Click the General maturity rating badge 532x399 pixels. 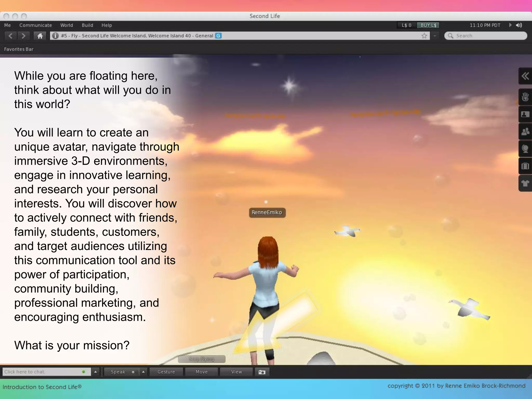218,36
